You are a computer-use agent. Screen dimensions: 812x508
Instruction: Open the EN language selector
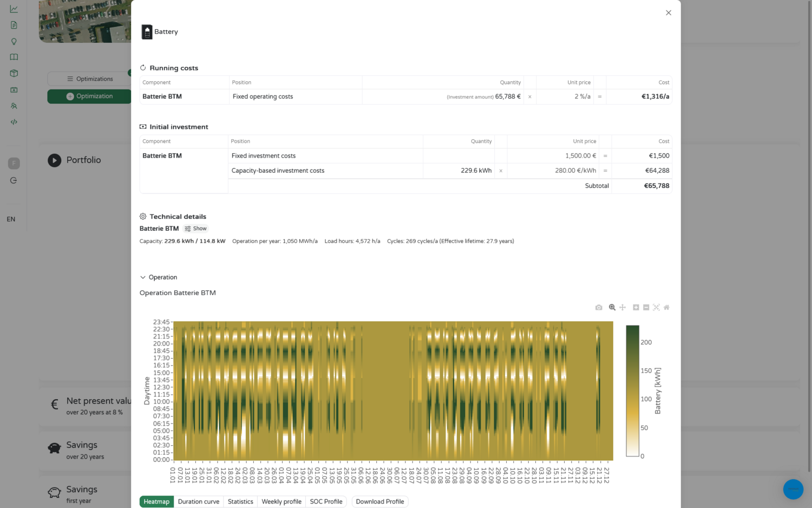[x=11, y=219]
